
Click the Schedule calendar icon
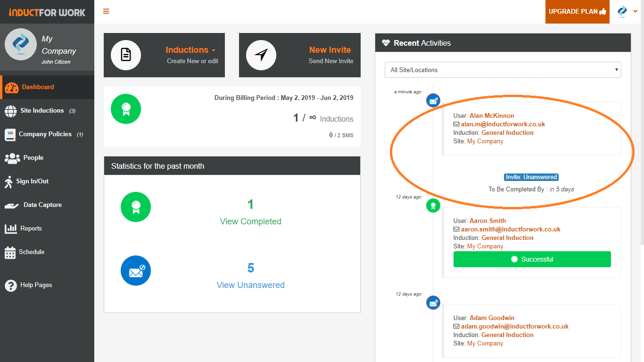10,253
